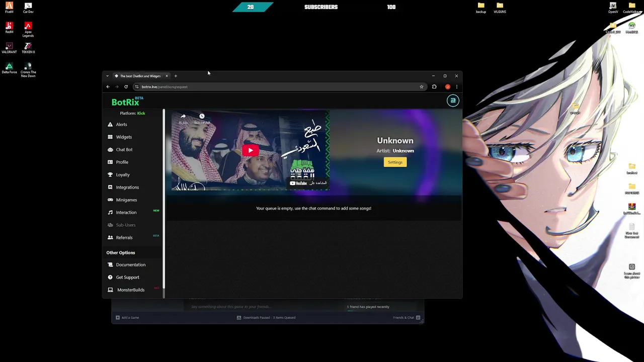Open the Widgets section
Image resolution: width=644 pixels, height=362 pixels.
(x=124, y=137)
